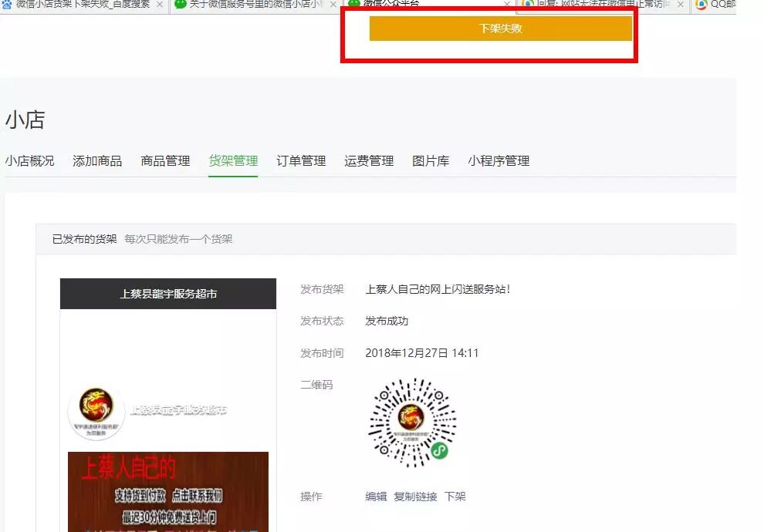The image size is (764, 532).
Task: Open 商品管理 tab
Action: (165, 161)
